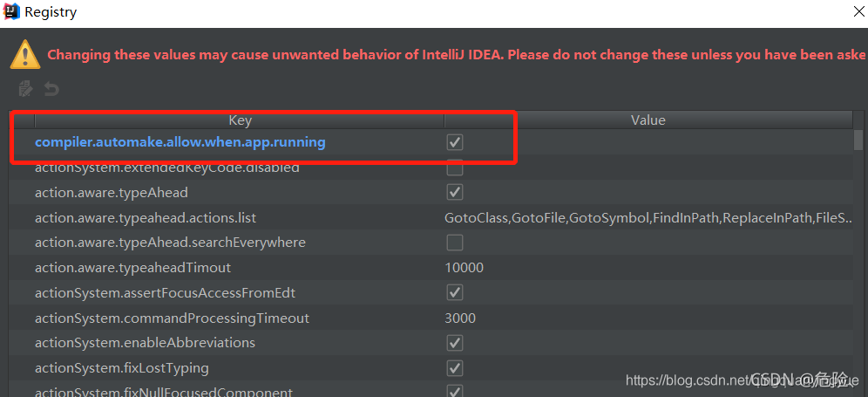Viewport: 868px width, 397px height.
Task: Toggle actionSystem.extendedKeyCode.disabled checkbox
Action: click(x=455, y=168)
